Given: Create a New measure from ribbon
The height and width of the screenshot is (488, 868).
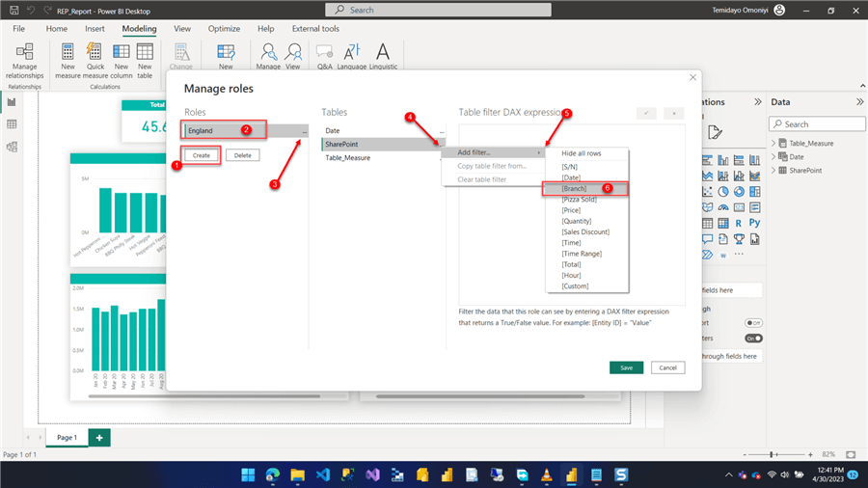Looking at the screenshot, I should click(x=68, y=61).
